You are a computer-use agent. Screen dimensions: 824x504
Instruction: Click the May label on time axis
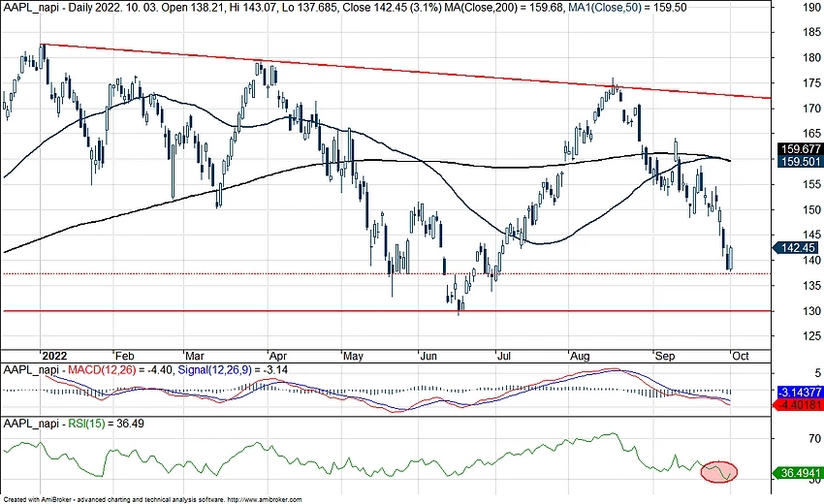(x=353, y=356)
